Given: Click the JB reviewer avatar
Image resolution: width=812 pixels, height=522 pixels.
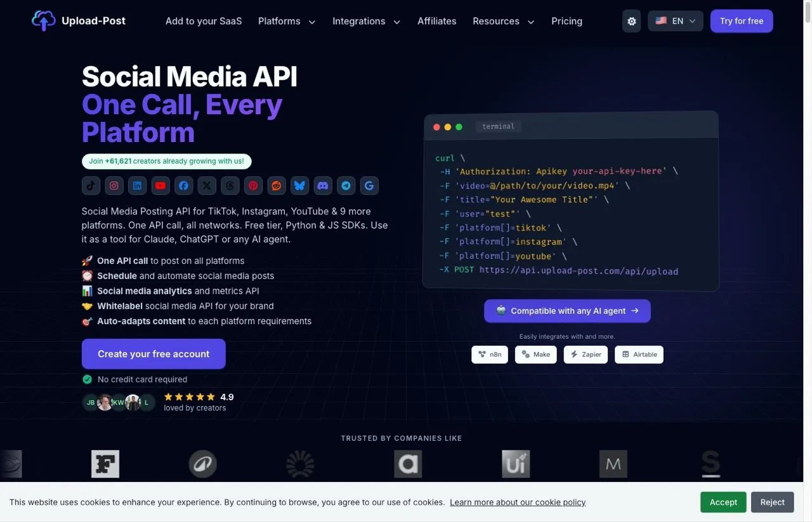Looking at the screenshot, I should (91, 402).
